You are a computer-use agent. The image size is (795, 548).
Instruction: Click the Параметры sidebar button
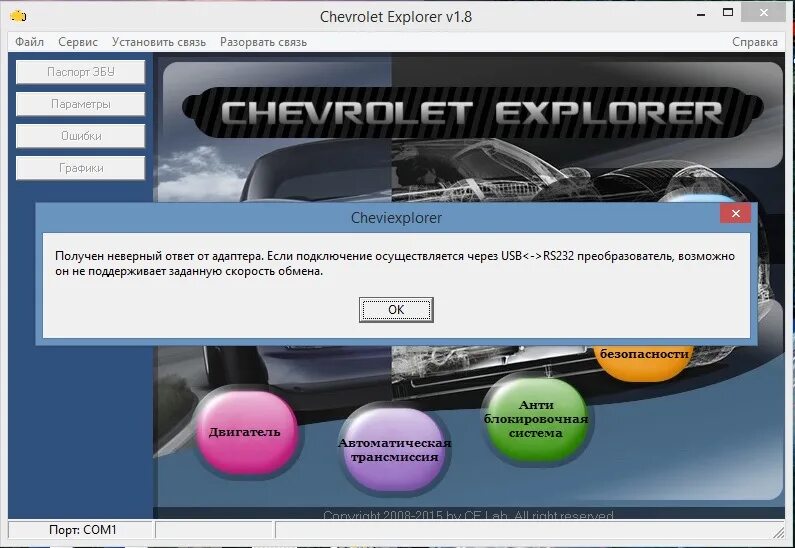point(81,104)
